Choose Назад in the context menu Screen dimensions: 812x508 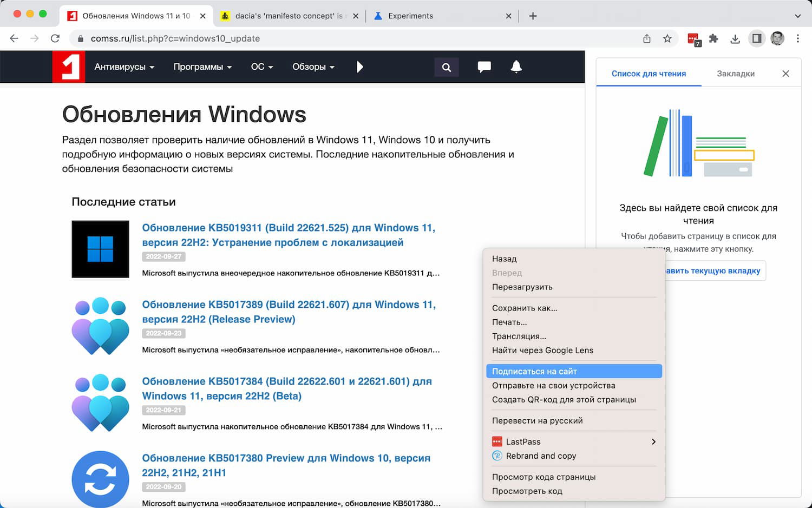pos(574,259)
